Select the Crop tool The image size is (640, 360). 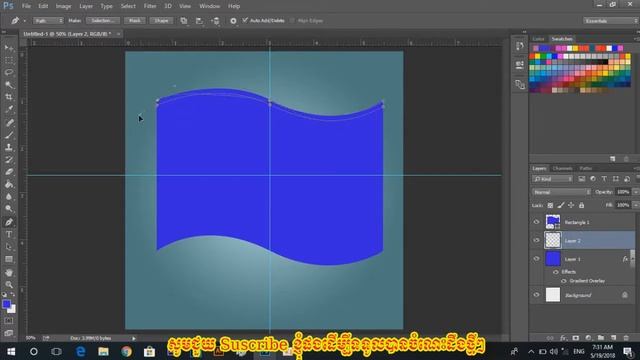(x=9, y=97)
